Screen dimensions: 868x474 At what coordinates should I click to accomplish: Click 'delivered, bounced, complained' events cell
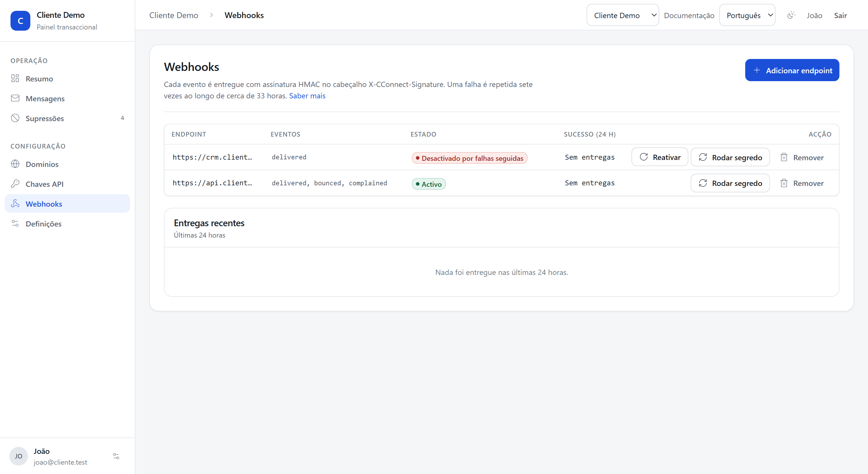(329, 183)
